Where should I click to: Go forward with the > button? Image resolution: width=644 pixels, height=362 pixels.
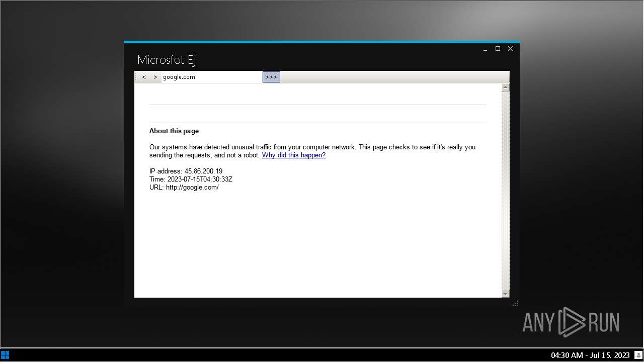click(x=155, y=77)
